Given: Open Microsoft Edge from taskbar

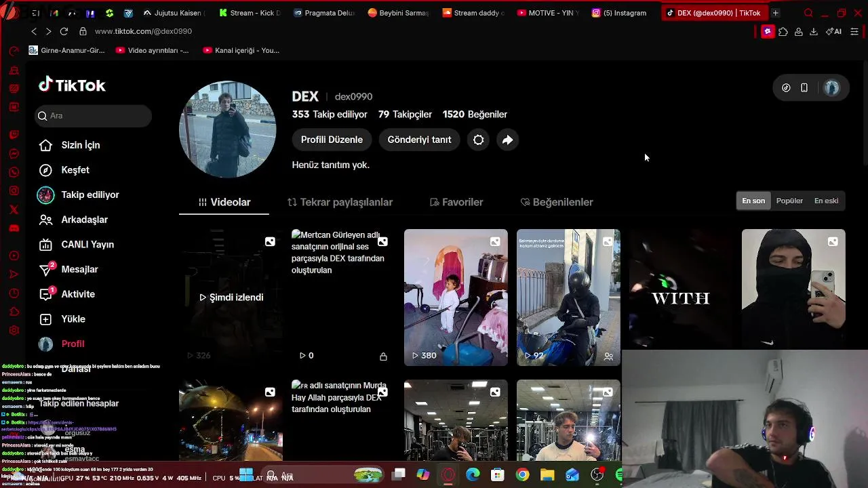Looking at the screenshot, I should point(473,475).
